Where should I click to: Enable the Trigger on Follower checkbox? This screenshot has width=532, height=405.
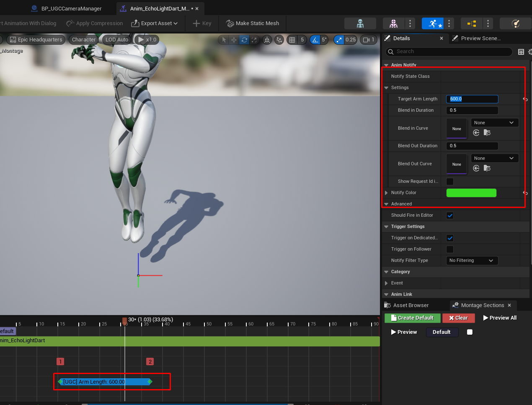click(450, 249)
